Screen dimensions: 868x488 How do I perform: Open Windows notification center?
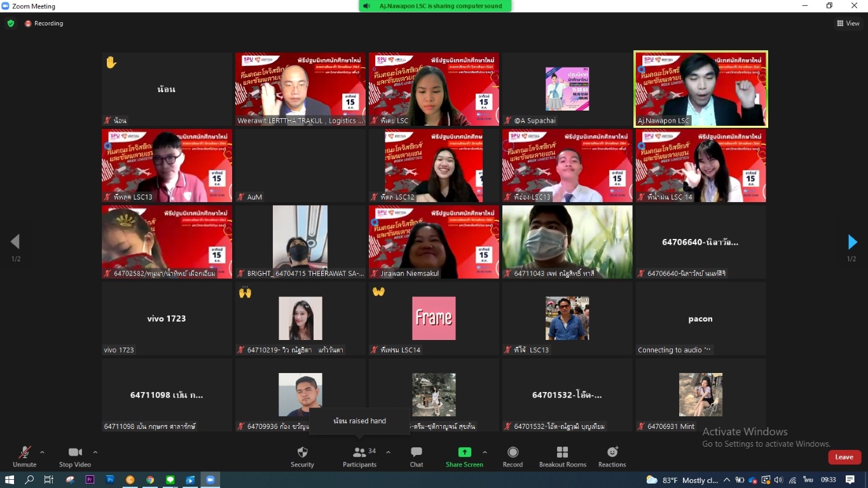click(x=850, y=480)
